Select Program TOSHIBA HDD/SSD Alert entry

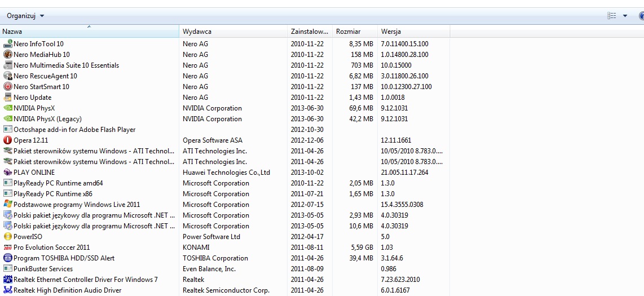click(x=64, y=258)
